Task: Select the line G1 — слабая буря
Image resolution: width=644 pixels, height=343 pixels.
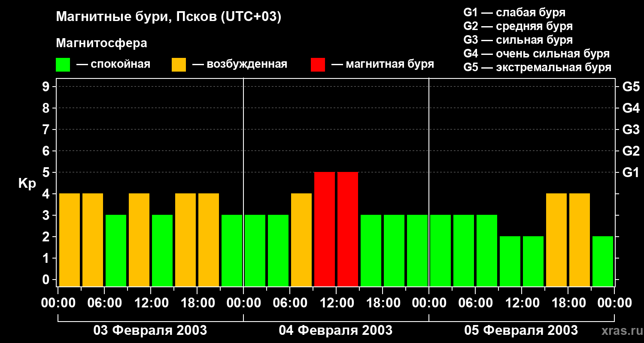Action: (514, 12)
